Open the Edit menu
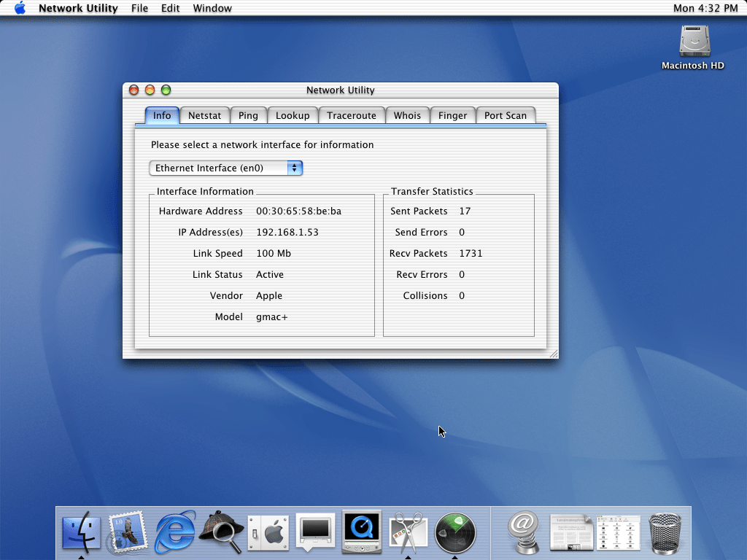Viewport: 747px width, 560px height. tap(170, 8)
